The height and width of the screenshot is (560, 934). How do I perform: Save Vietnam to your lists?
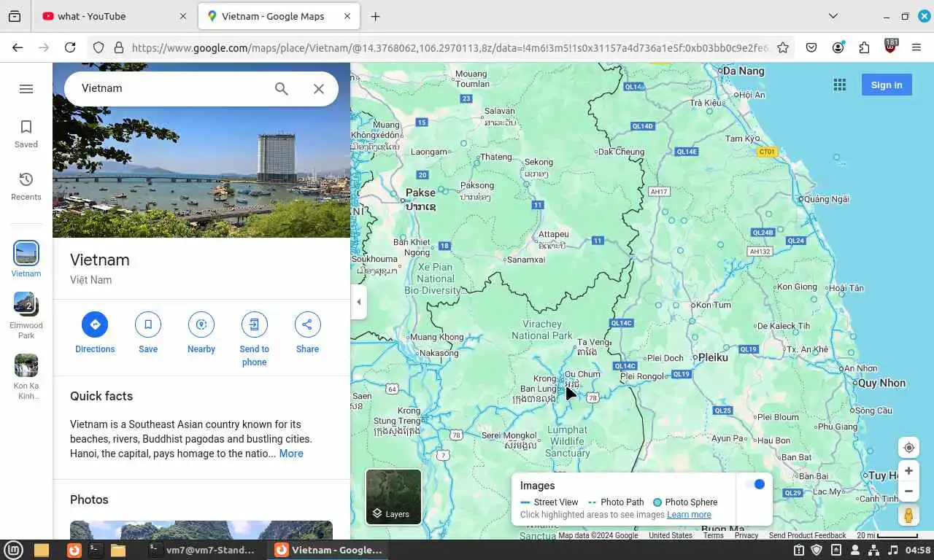(x=148, y=333)
